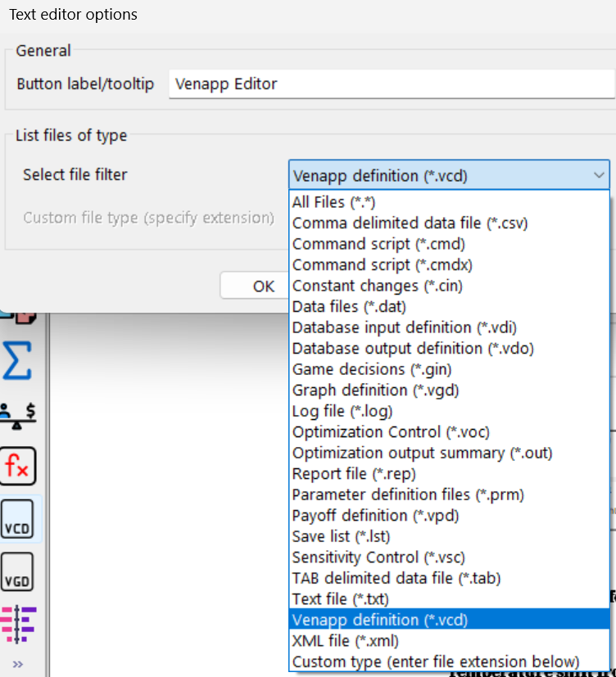The image size is (616, 677).
Task: Open the Select file filter dropdown
Action: [599, 175]
